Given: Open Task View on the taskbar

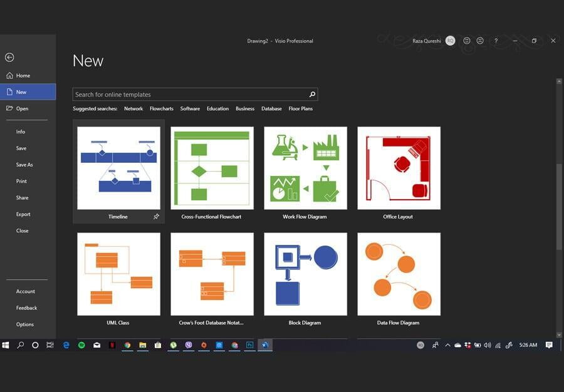Looking at the screenshot, I should pyautogui.click(x=50, y=345).
